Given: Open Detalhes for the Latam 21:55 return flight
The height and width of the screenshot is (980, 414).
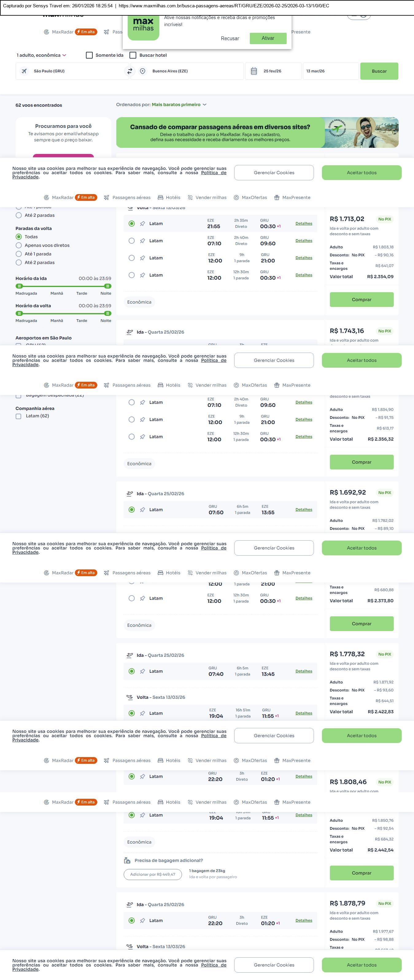Looking at the screenshot, I should coord(304,224).
